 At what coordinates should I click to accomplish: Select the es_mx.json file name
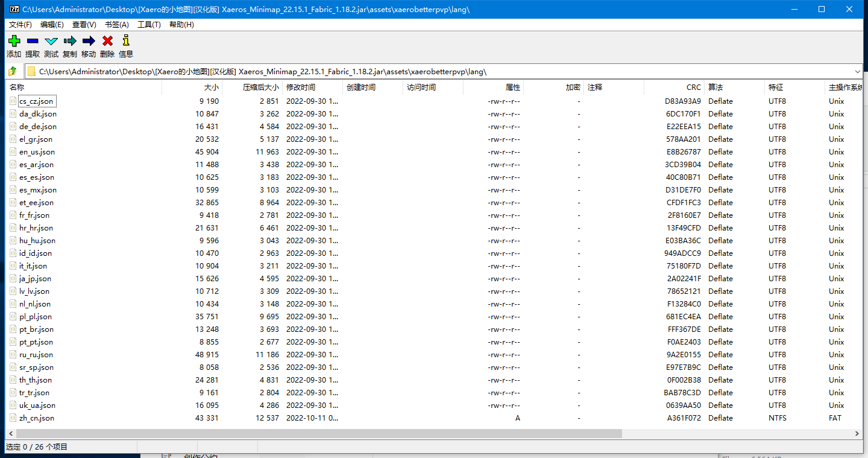pos(38,190)
